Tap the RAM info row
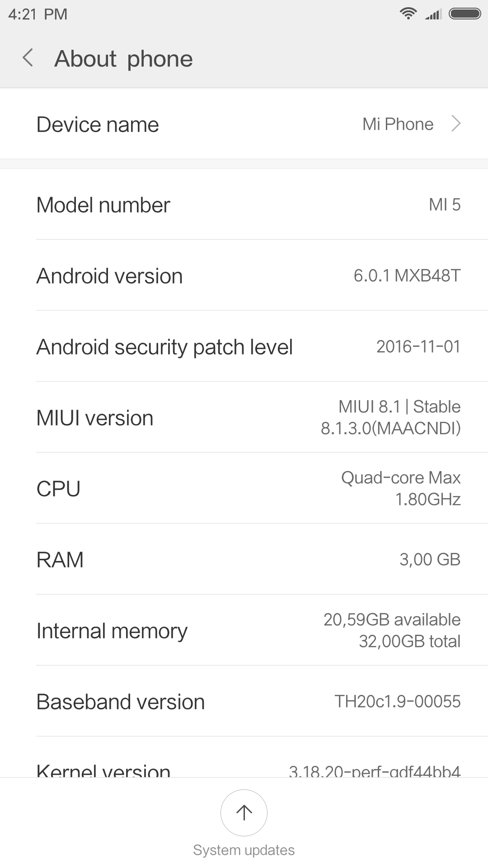The image size is (488, 868). point(244,559)
